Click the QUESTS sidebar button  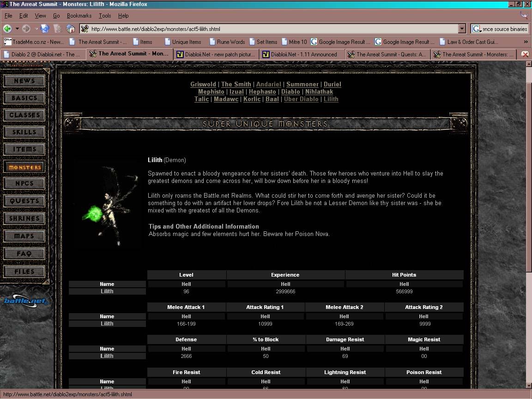pos(24,201)
